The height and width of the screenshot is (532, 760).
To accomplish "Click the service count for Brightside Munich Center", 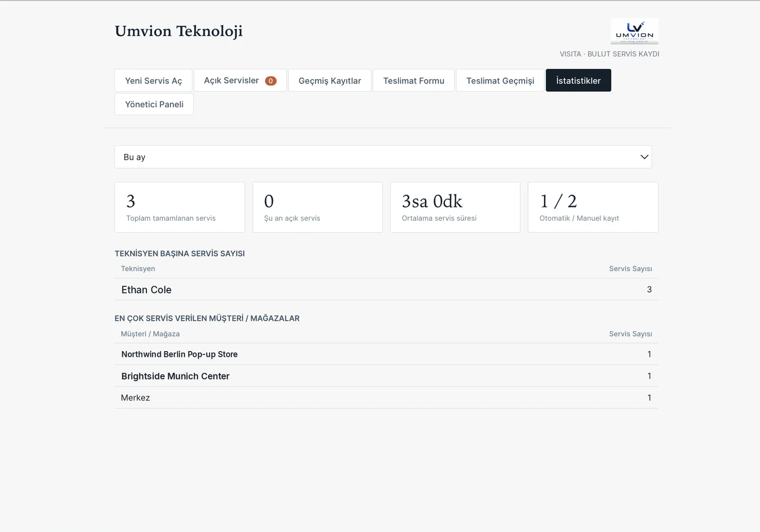I will [649, 376].
